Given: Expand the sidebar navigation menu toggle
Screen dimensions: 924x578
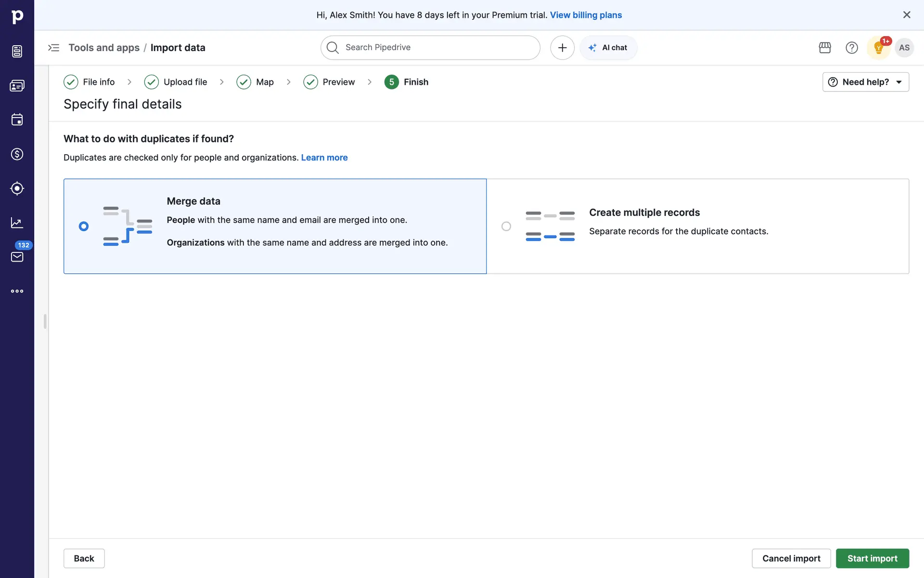Looking at the screenshot, I should [53, 48].
